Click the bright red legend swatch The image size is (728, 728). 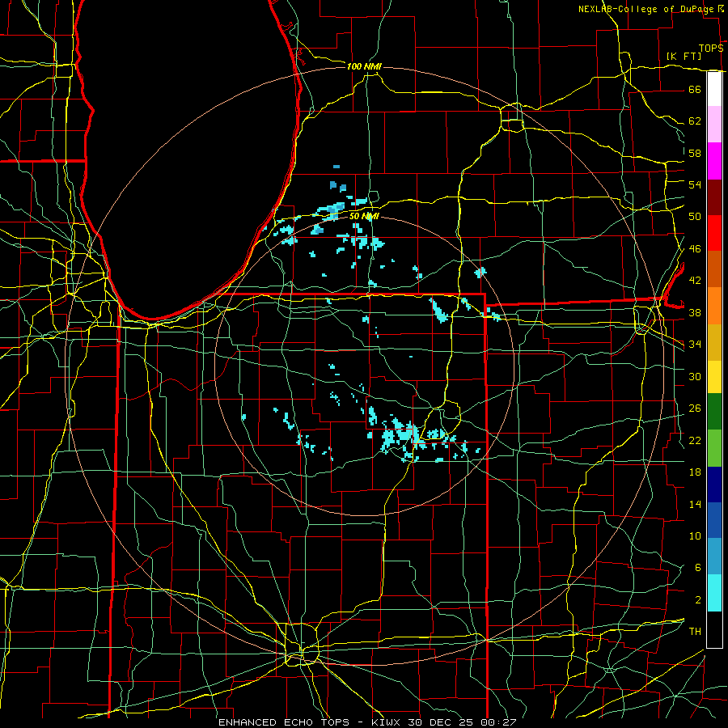[x=714, y=233]
